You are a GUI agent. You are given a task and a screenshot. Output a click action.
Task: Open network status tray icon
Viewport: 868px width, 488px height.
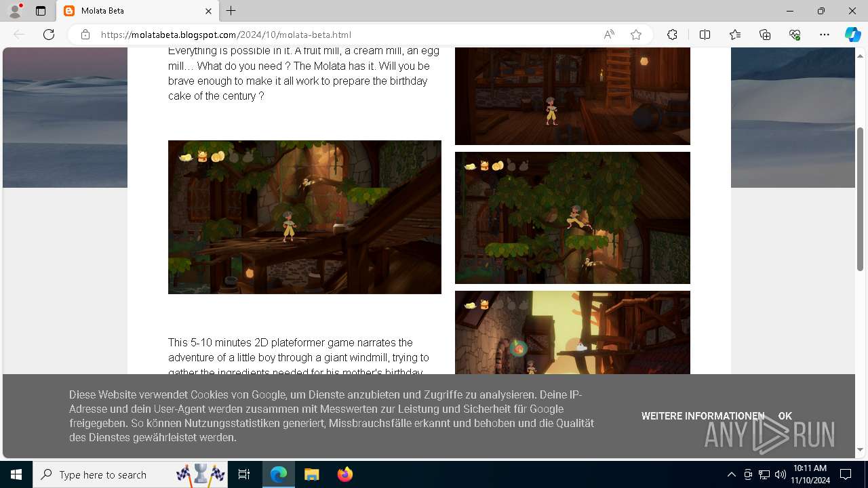tap(764, 474)
